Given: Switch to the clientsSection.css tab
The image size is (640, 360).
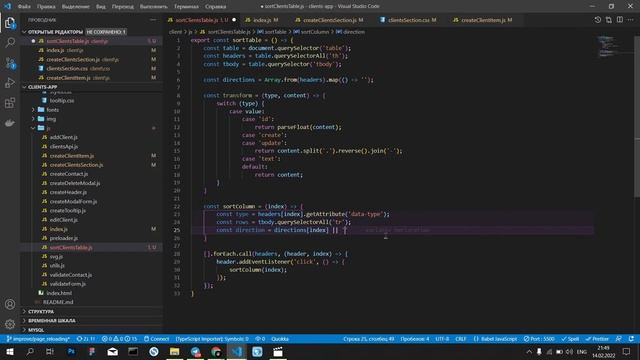Looking at the screenshot, I should 408,20.
